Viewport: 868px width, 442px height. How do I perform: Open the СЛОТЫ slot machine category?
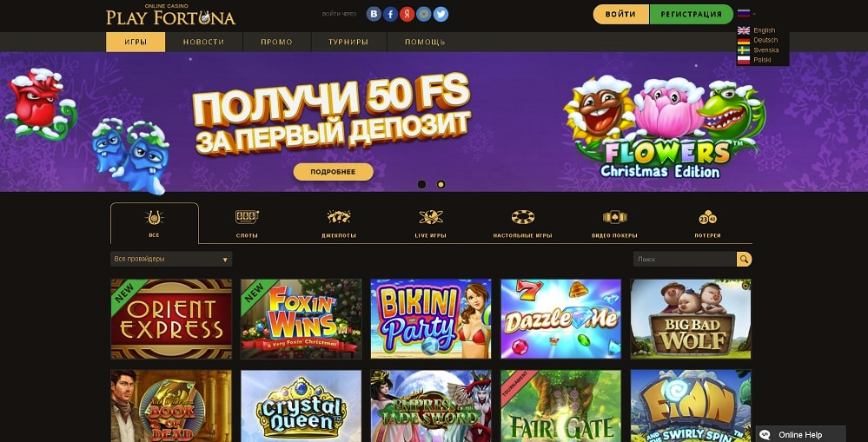[x=247, y=223]
